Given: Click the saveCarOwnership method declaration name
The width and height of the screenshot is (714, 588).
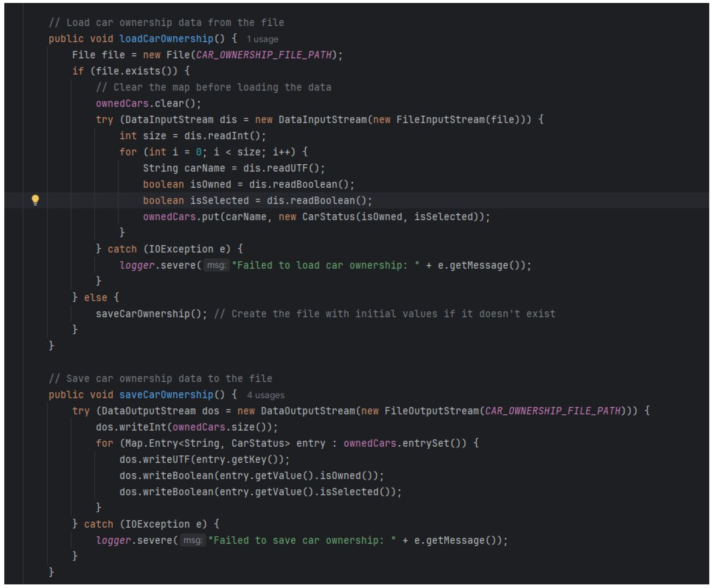Looking at the screenshot, I should 166,395.
